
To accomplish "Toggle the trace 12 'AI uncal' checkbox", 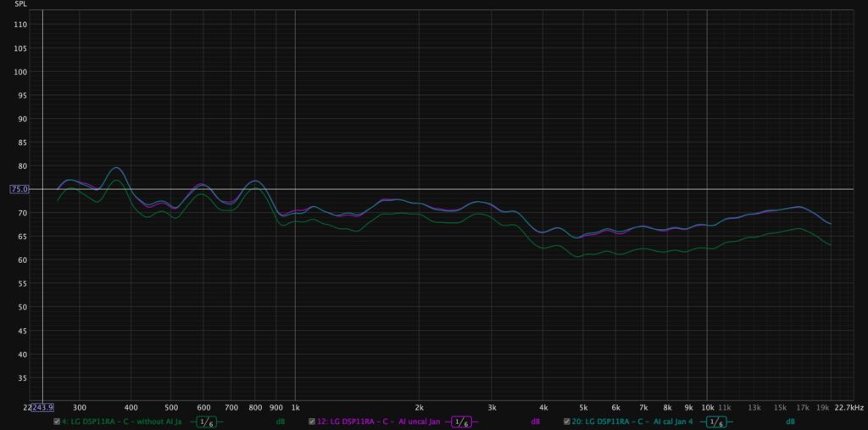I will (x=312, y=422).
